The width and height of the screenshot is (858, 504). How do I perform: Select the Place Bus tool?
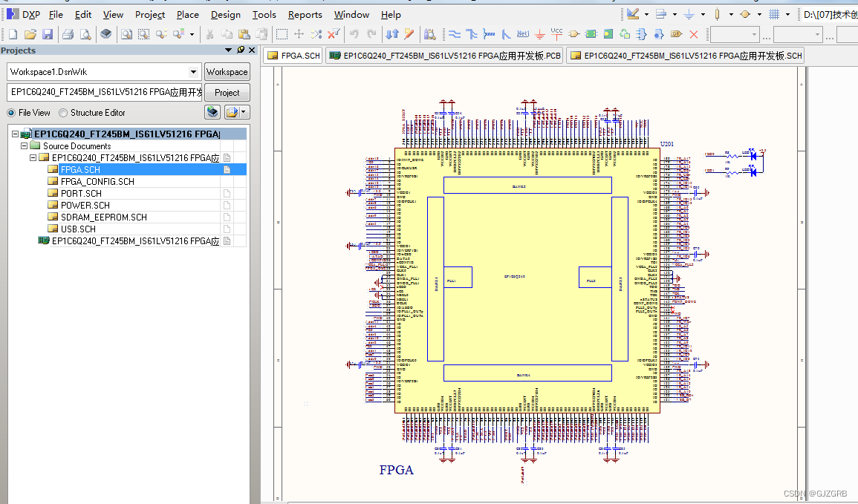tap(472, 34)
